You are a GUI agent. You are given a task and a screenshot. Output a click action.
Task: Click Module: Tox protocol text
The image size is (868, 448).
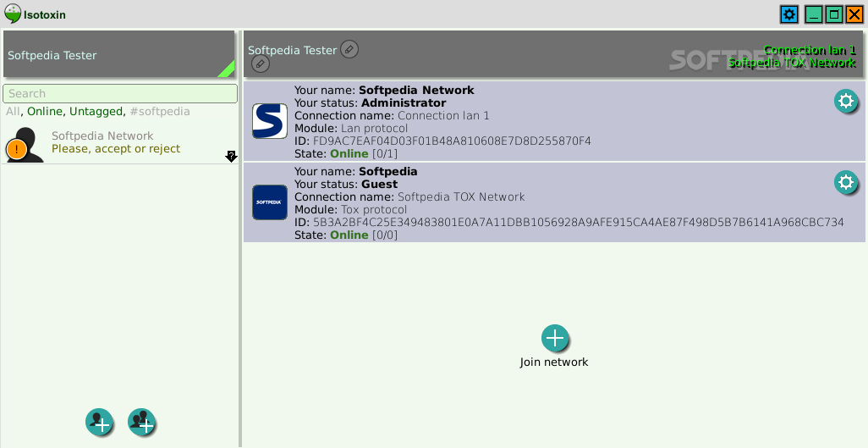[350, 209]
